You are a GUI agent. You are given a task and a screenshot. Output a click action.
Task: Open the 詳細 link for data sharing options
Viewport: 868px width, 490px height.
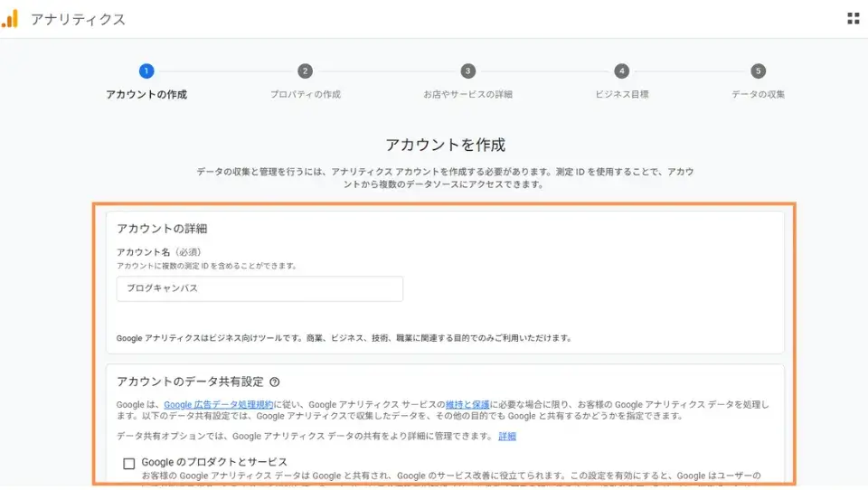pyautogui.click(x=507, y=437)
